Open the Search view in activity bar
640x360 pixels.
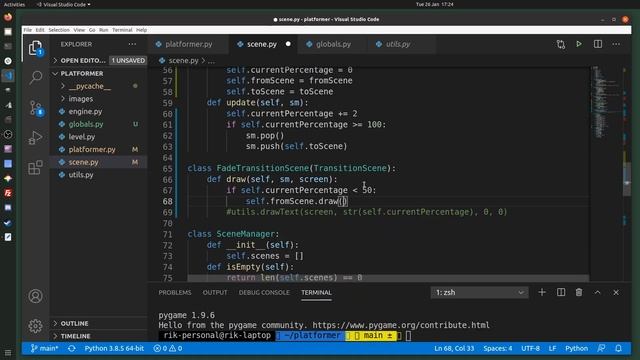36,77
